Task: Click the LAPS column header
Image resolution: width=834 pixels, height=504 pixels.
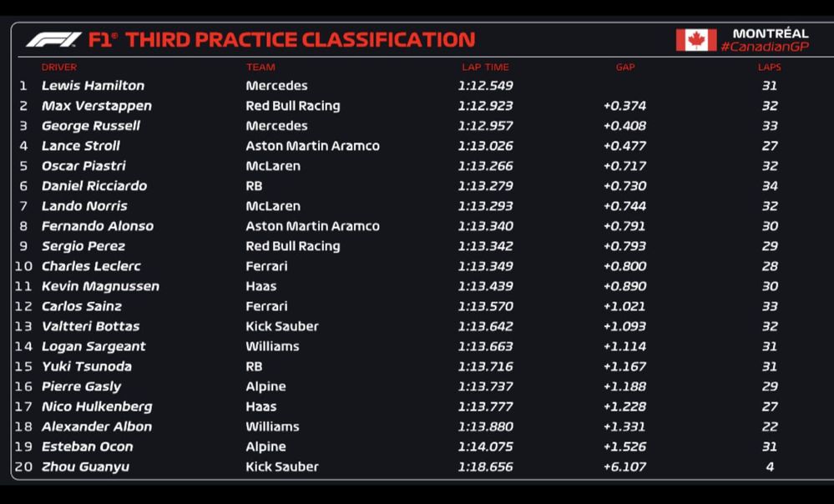Action: [x=769, y=67]
